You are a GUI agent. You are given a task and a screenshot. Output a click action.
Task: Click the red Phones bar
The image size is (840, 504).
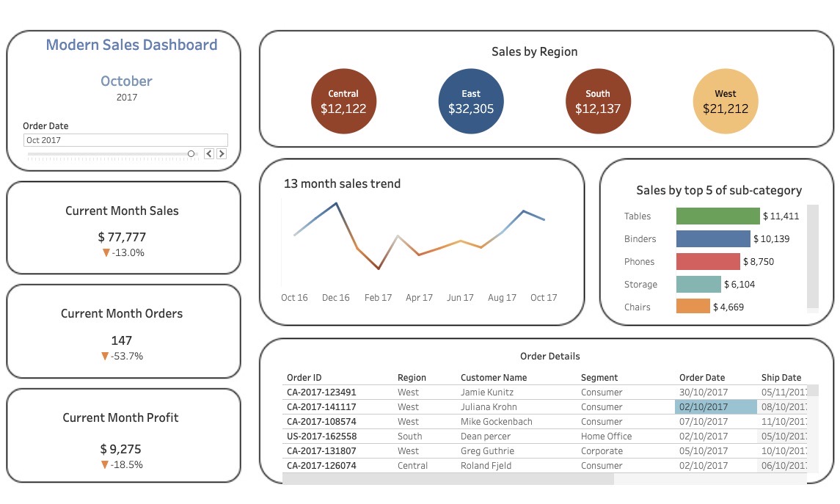click(708, 261)
